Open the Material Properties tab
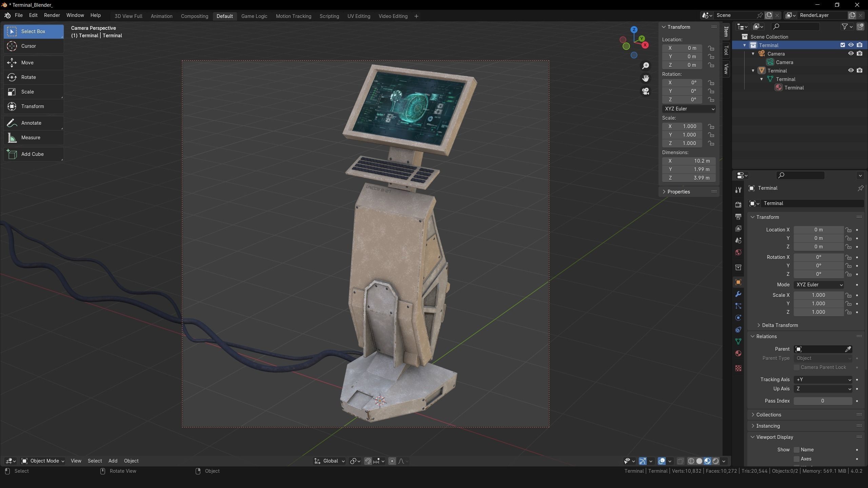The width and height of the screenshot is (868, 488). [x=738, y=353]
